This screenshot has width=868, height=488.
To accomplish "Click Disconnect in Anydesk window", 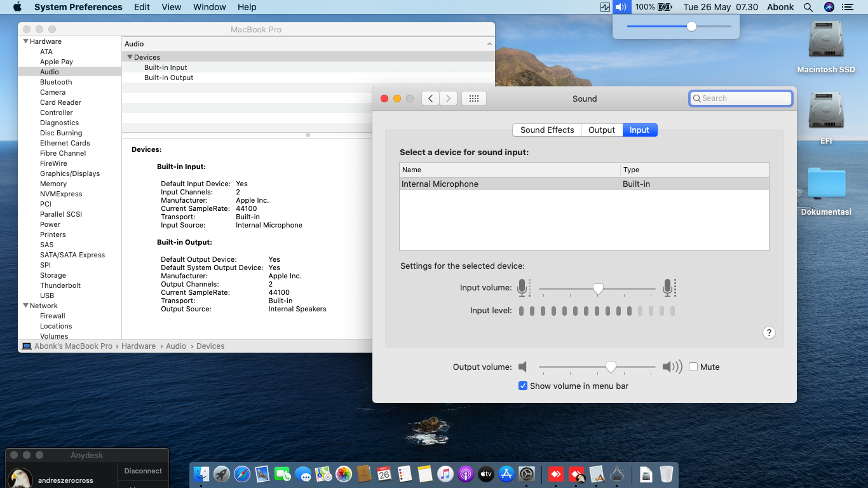I will (x=143, y=471).
